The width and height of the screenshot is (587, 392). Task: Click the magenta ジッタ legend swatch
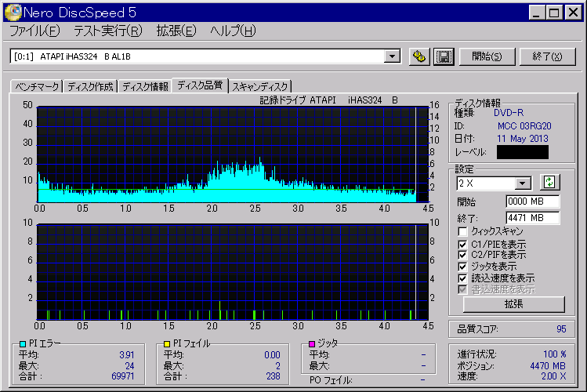pyautogui.click(x=312, y=343)
